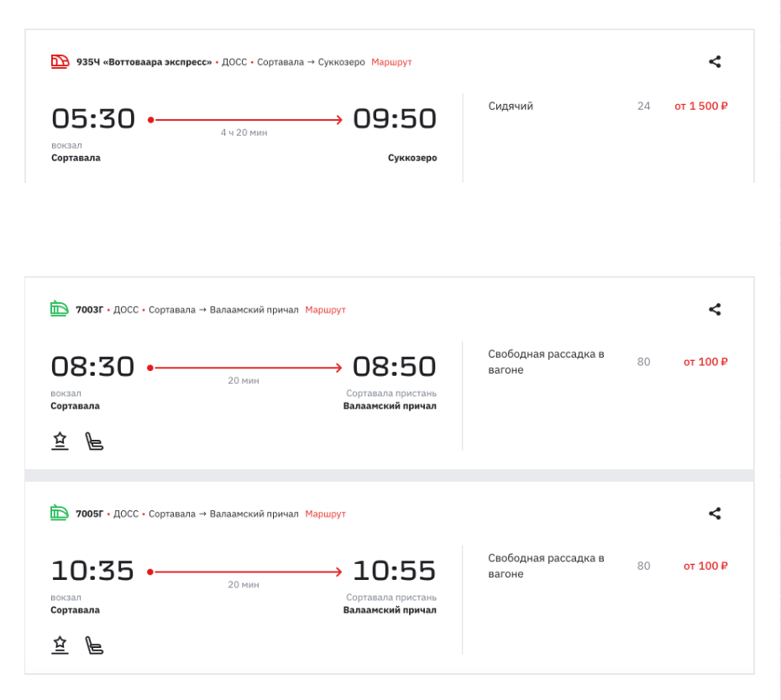Click the seat amenity icon on 7003Г card
The width and height of the screenshot is (781, 700).
click(95, 439)
